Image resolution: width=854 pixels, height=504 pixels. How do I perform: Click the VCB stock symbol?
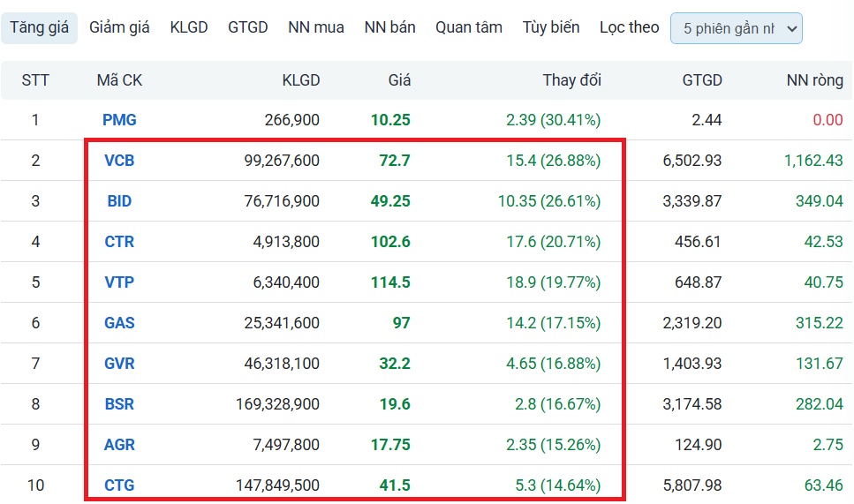click(x=119, y=161)
